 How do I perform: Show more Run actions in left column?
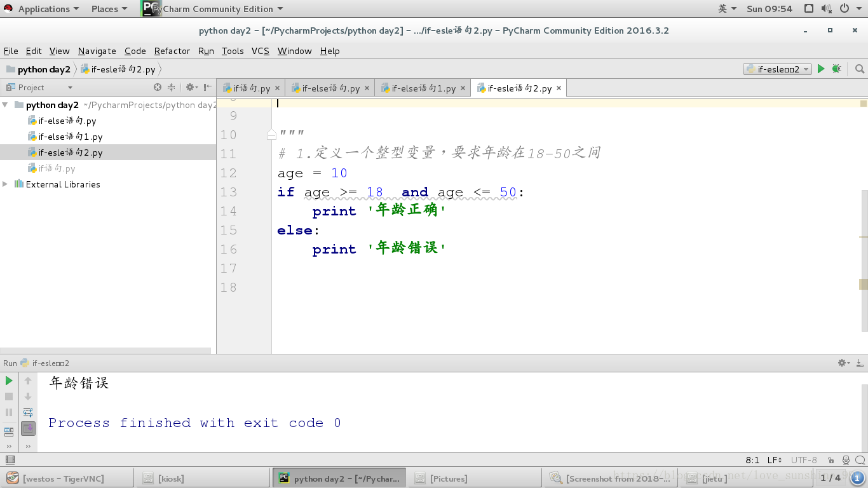pyautogui.click(x=9, y=446)
